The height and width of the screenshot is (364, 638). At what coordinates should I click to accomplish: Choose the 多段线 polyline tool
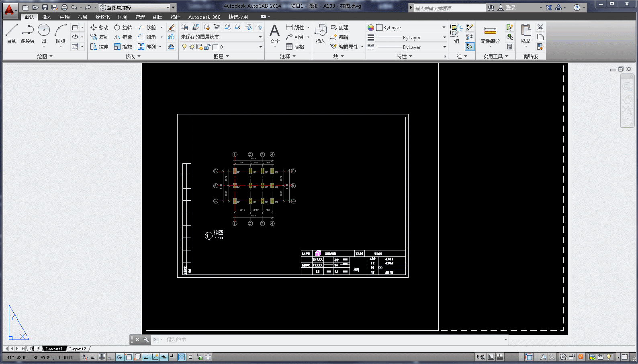point(28,33)
